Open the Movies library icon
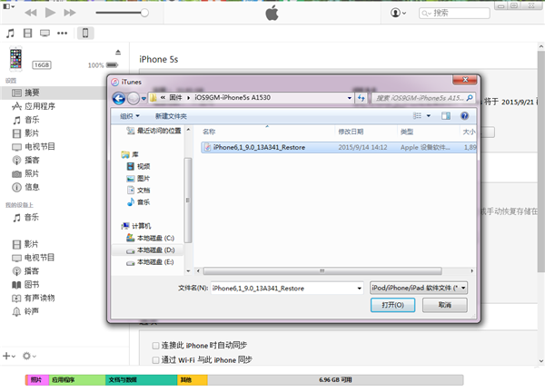545x392 pixels. 27,34
